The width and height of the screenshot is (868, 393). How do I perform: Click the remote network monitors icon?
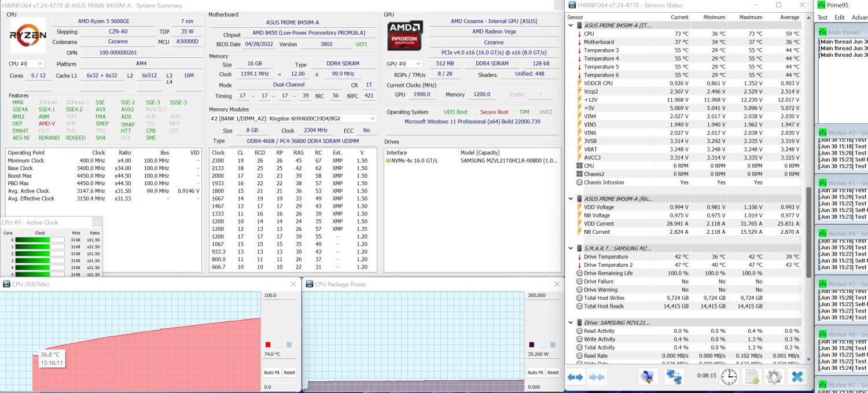(674, 377)
